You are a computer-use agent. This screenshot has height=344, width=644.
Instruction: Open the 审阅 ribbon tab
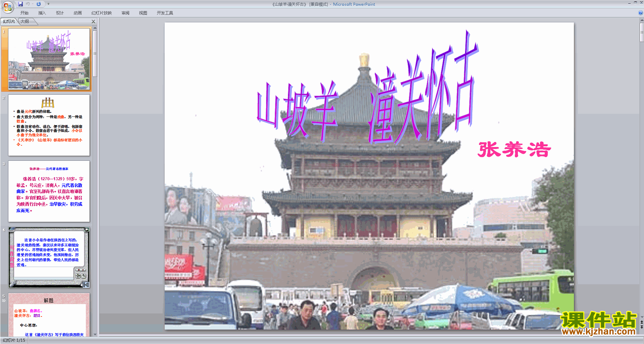pyautogui.click(x=125, y=13)
